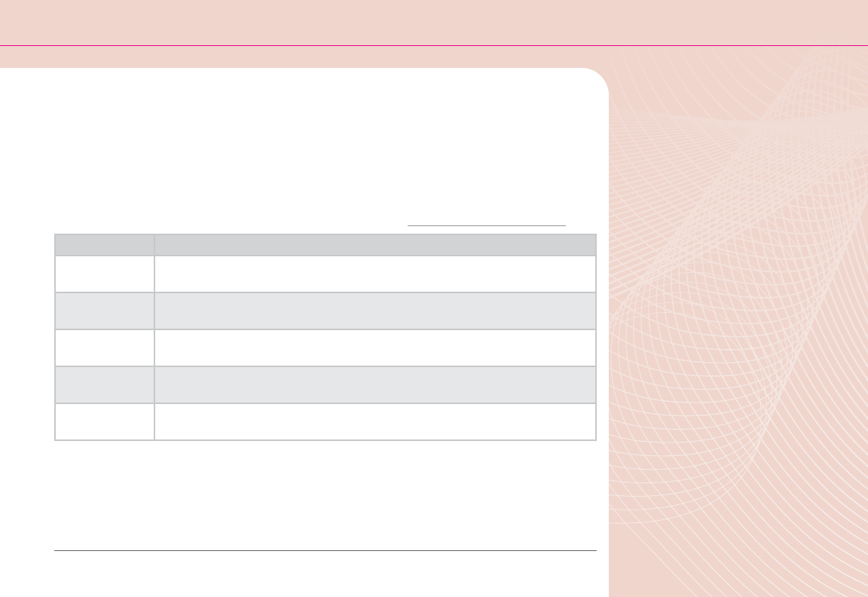Click the second row's left gray cell
Image resolution: width=868 pixels, height=597 pixels.
pos(104,311)
